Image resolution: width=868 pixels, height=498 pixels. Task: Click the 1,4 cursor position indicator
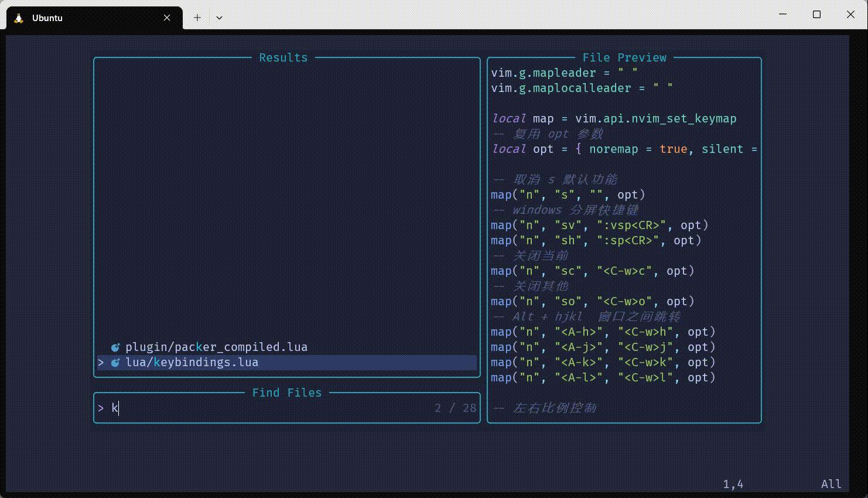(x=733, y=483)
